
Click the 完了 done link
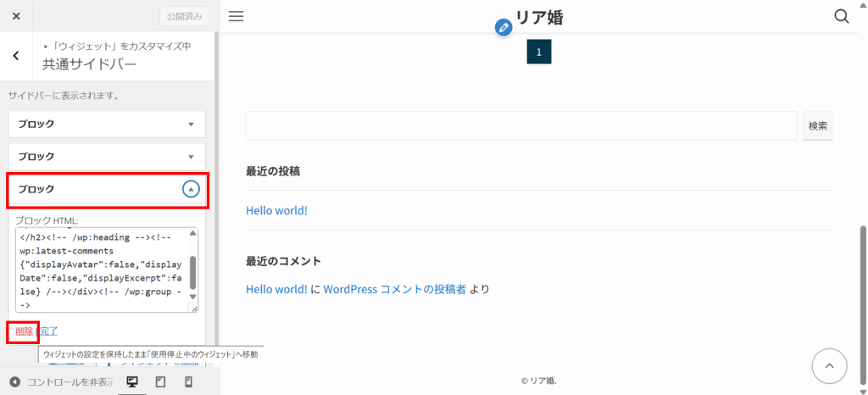coord(49,331)
